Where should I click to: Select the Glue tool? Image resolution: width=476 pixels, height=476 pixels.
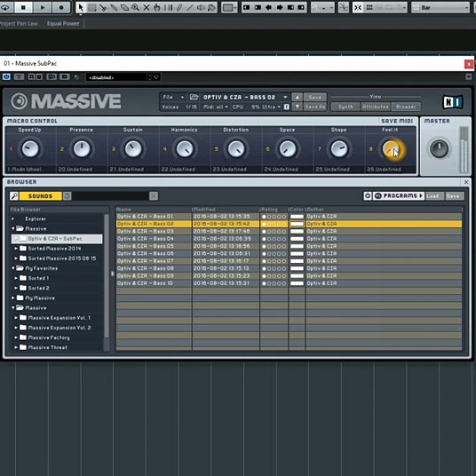pos(114,8)
